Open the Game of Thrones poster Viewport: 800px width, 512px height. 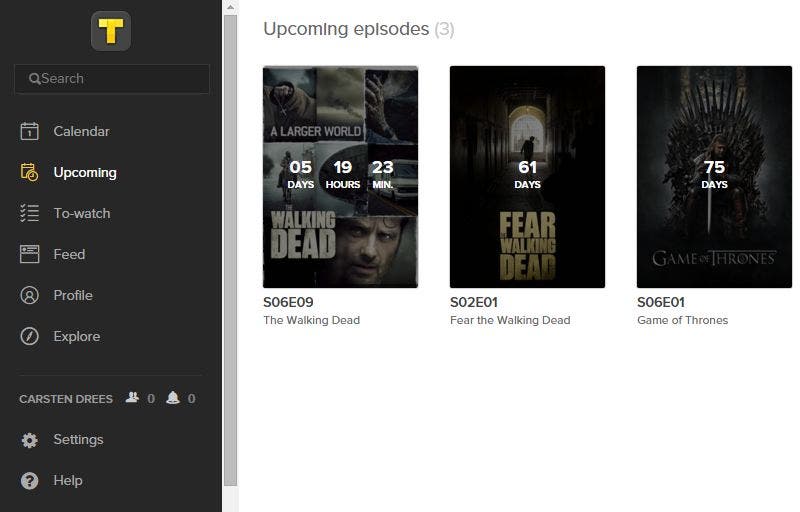714,176
